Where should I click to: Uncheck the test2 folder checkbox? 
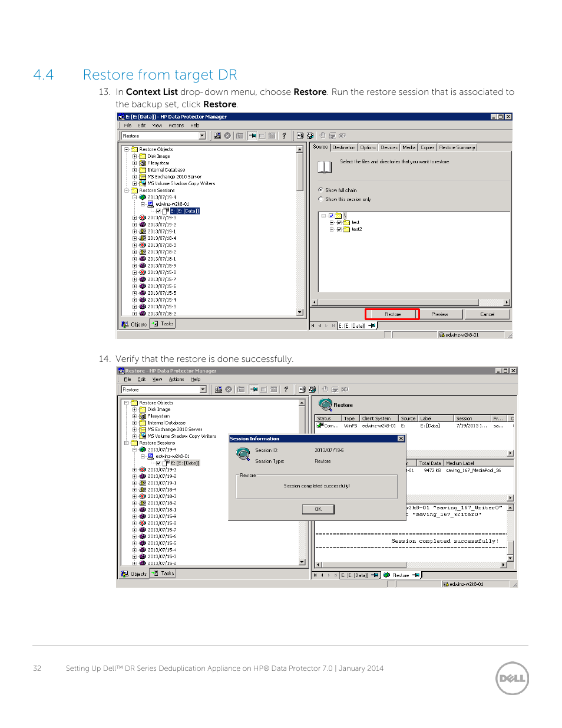click(339, 229)
